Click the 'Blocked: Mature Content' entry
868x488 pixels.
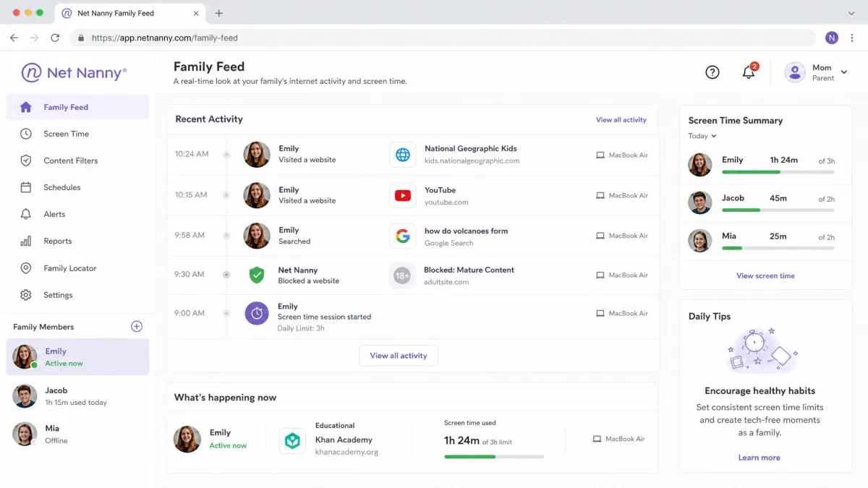pos(469,270)
